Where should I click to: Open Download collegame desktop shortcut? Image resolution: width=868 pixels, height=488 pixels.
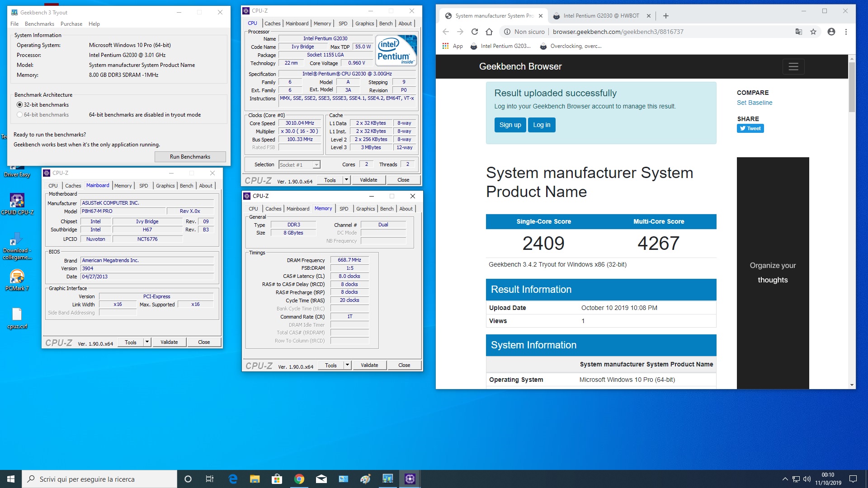[x=17, y=246]
